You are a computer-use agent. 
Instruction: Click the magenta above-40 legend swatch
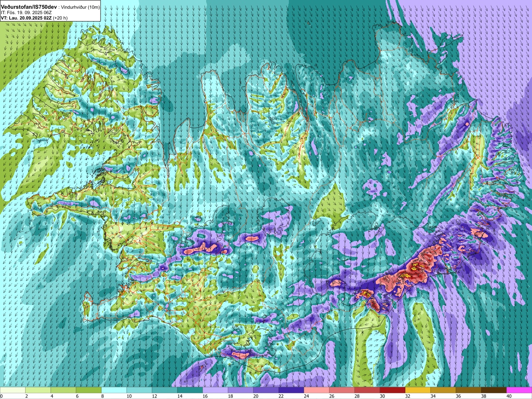pos(519,390)
